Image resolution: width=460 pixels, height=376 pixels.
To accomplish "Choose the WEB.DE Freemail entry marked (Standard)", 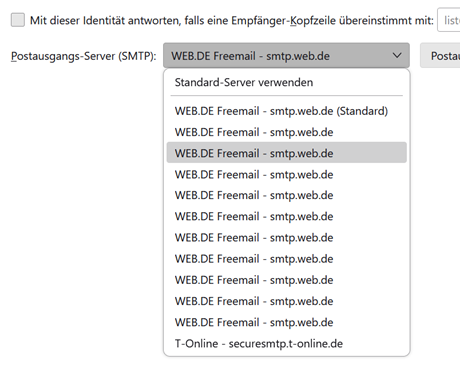I will pos(287,111).
